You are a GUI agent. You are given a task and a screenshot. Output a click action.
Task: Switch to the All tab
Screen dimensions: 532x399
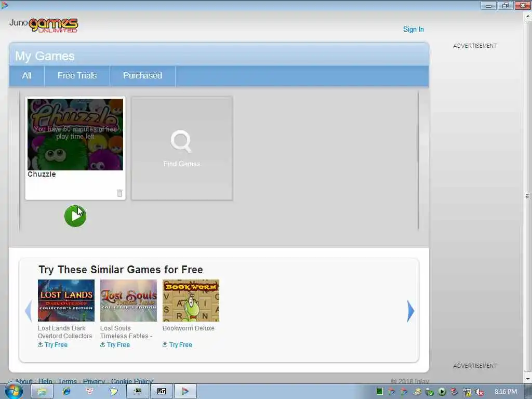[27, 76]
